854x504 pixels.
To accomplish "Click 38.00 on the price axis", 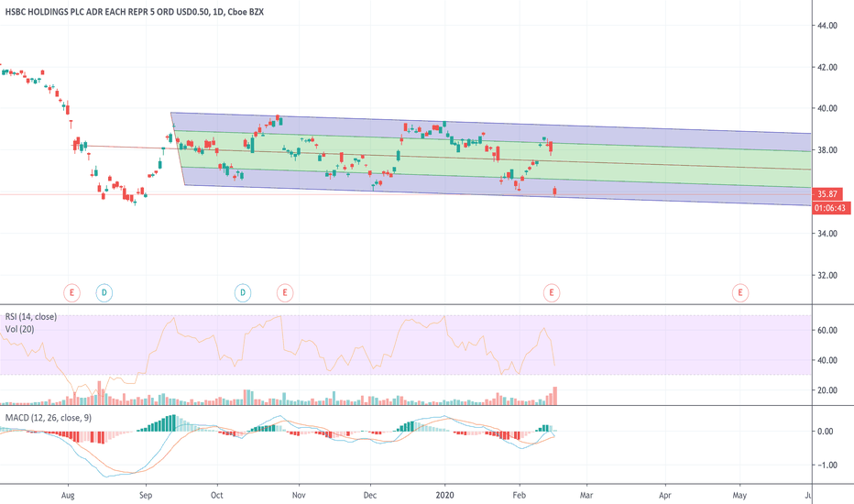I will click(x=827, y=150).
